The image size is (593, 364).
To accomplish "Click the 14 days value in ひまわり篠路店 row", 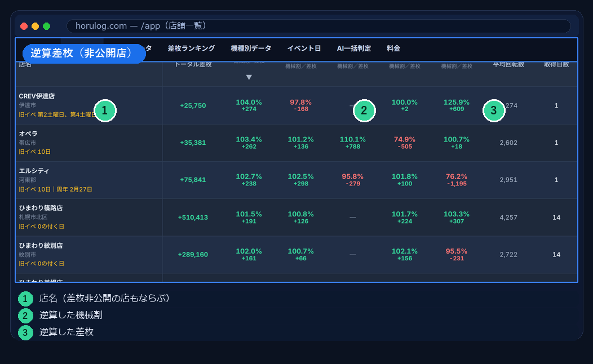I will tap(556, 217).
